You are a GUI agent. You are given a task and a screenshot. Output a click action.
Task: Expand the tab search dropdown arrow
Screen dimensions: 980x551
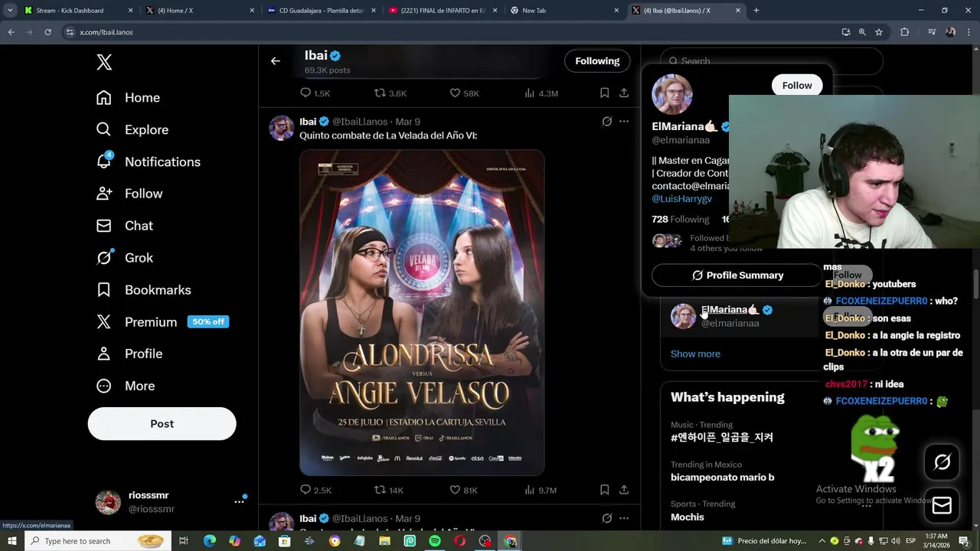(9, 11)
